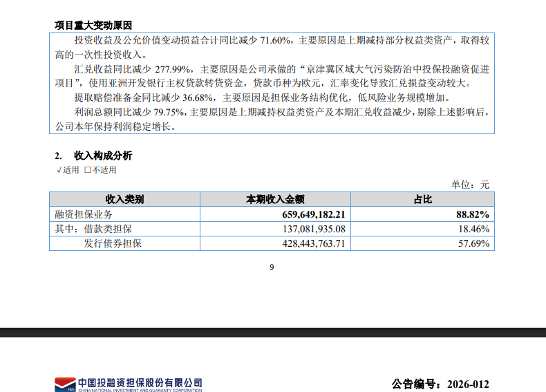Image resolution: width=546 pixels, height=392 pixels.
Task: Click the 占比 column header
Action: click(x=422, y=199)
